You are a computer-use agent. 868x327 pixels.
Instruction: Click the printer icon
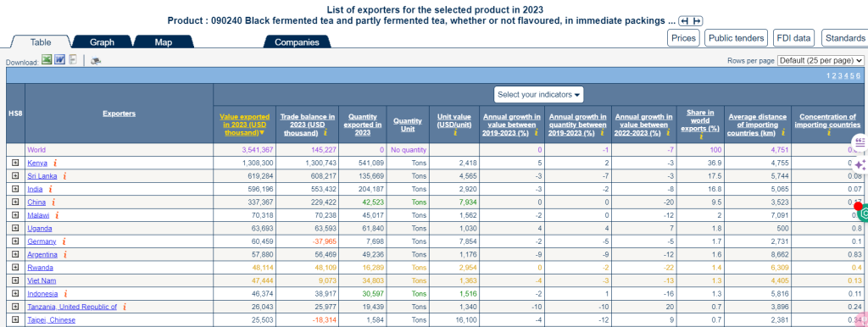pos(96,61)
